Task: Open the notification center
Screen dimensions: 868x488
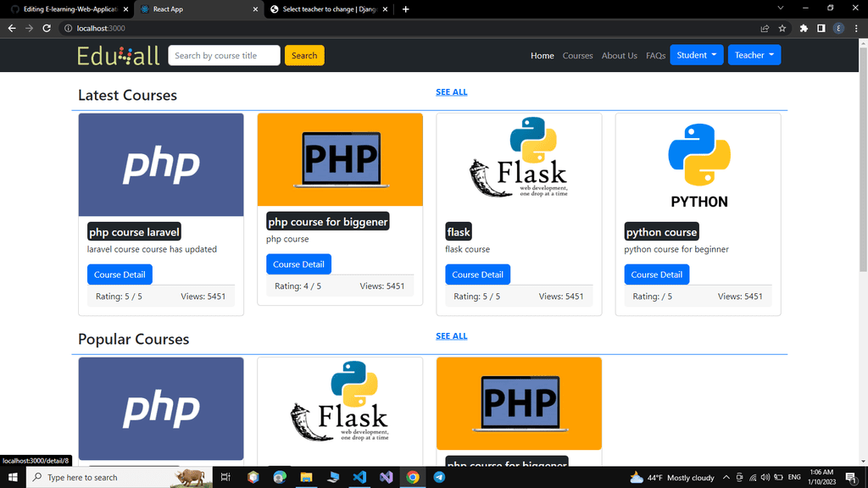Action: click(851, 477)
